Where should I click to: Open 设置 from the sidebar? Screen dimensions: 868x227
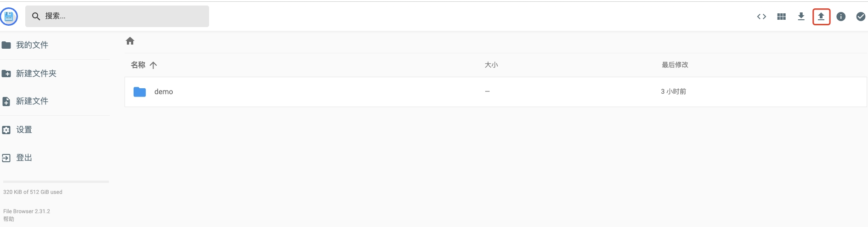(24, 130)
